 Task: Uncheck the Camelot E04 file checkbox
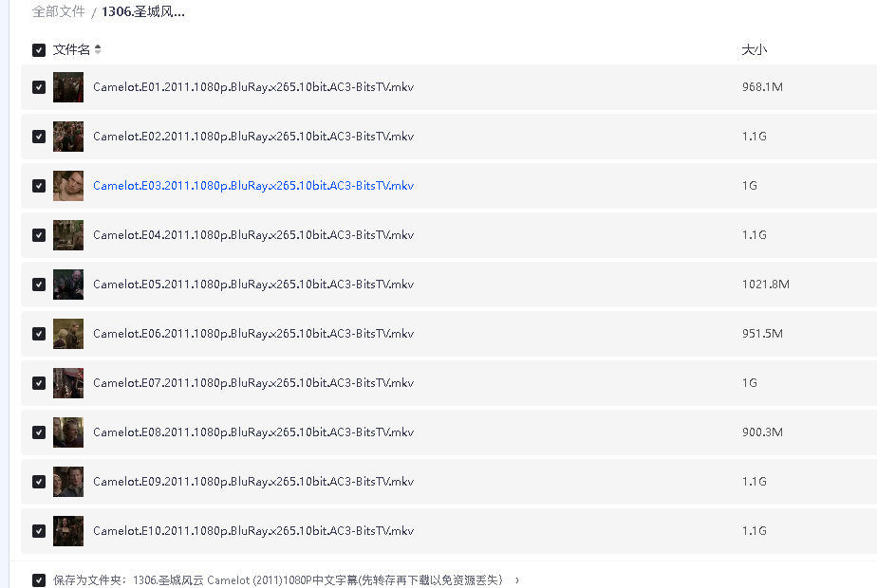point(39,235)
